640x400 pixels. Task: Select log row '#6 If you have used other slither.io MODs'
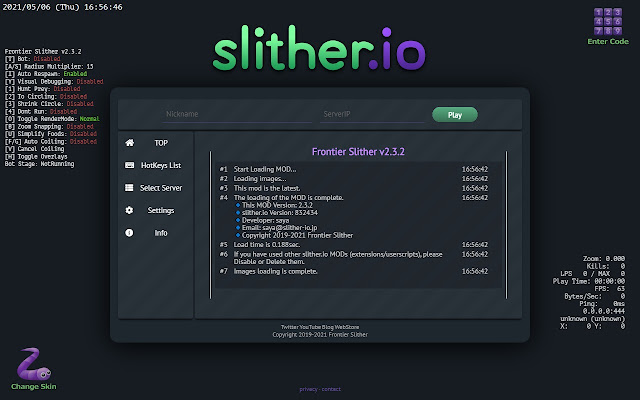point(353,258)
